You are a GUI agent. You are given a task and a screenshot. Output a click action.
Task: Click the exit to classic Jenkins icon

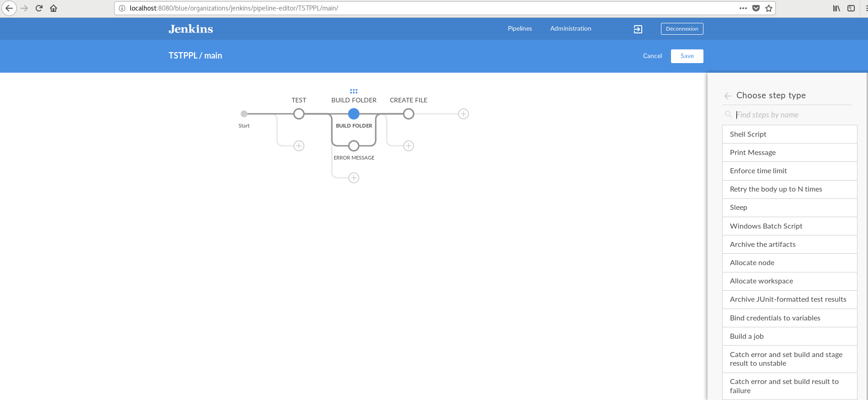pyautogui.click(x=638, y=29)
